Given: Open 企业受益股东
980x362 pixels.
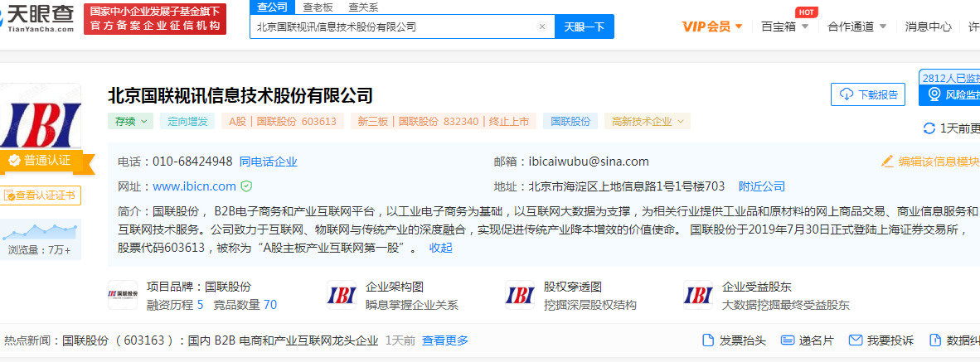Looking at the screenshot, I should point(757,287).
